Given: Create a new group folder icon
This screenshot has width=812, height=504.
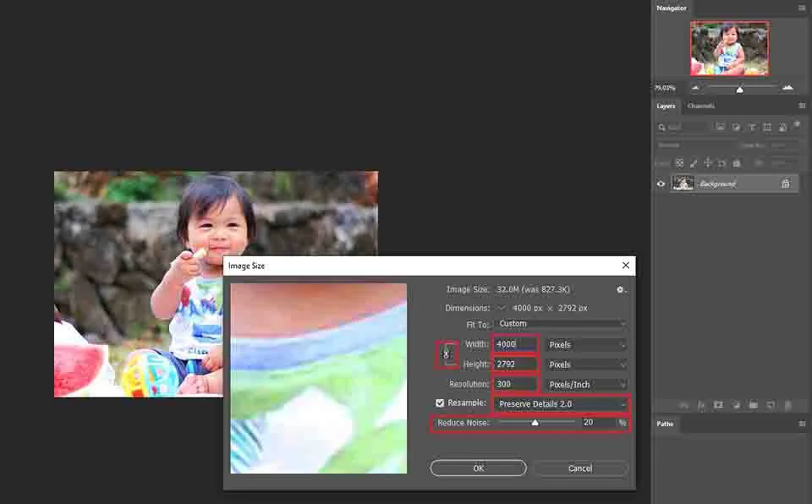Looking at the screenshot, I should pos(754,406).
